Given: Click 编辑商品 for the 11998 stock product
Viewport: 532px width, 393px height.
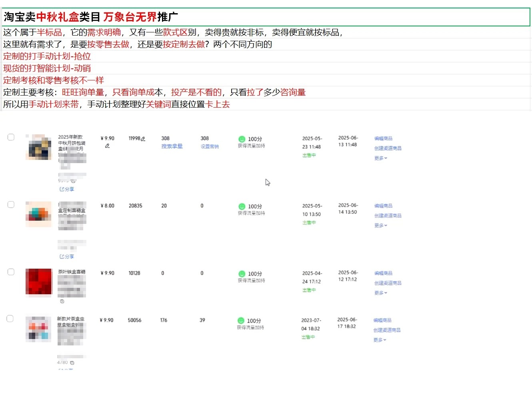Looking at the screenshot, I should coord(383,138).
